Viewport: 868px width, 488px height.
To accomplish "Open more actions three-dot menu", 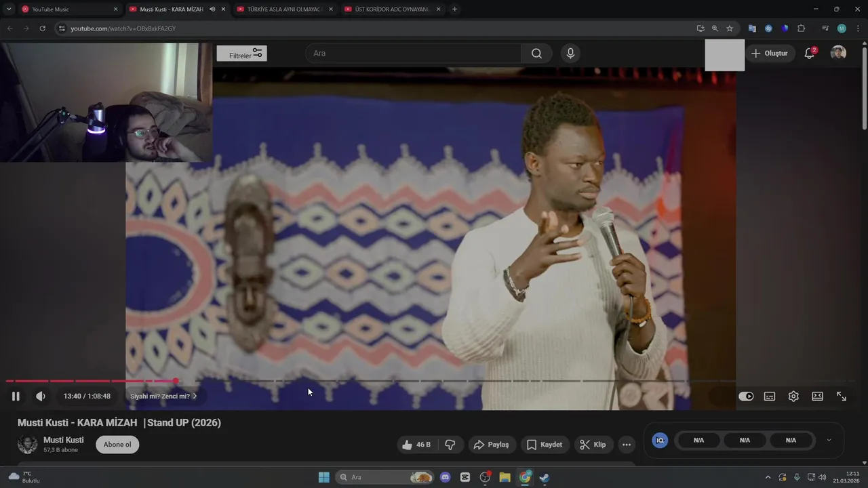I will tap(627, 445).
